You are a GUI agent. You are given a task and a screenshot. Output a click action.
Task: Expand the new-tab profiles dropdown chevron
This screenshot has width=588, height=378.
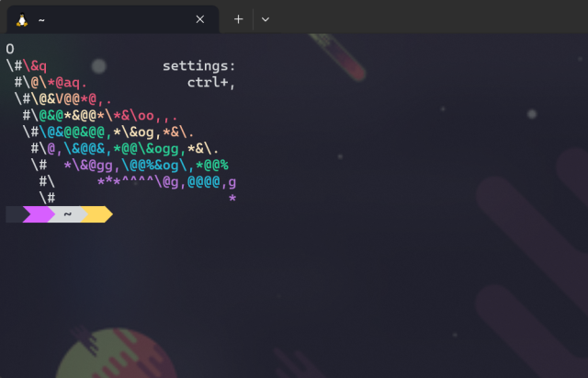(x=265, y=19)
